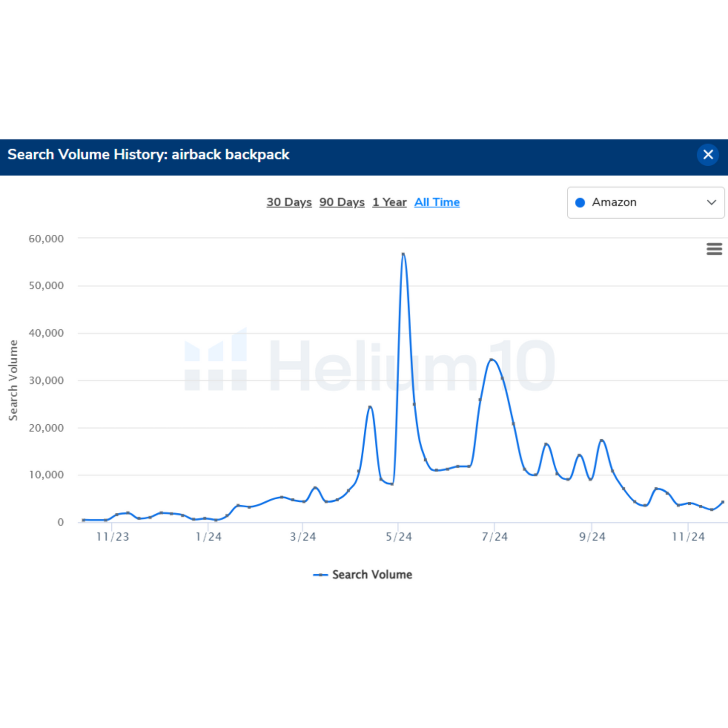Click the 3/24 x-axis label
The image size is (728, 728).
pos(303,537)
